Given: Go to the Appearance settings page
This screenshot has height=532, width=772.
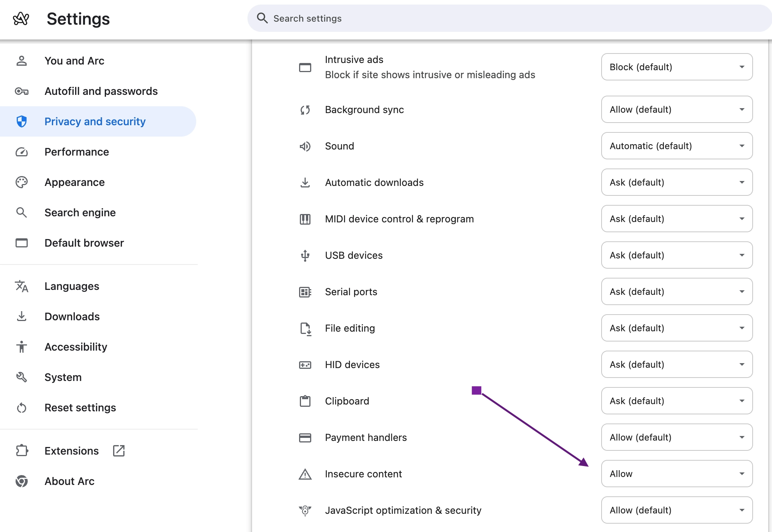Looking at the screenshot, I should pos(74,182).
